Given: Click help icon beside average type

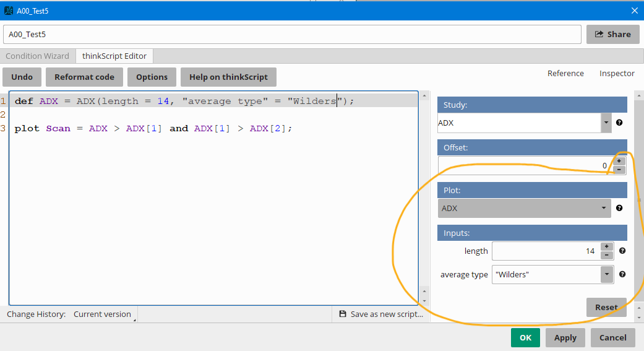Looking at the screenshot, I should 622,274.
